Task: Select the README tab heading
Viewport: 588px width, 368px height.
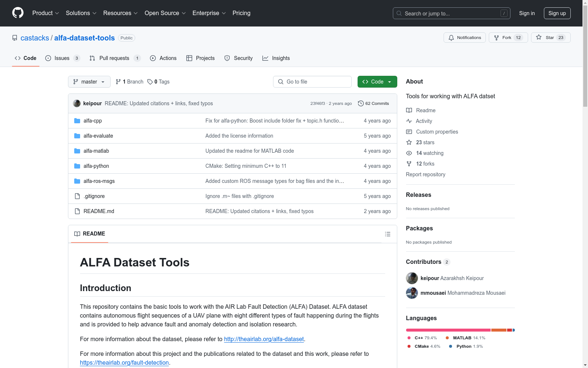Action: coord(90,234)
